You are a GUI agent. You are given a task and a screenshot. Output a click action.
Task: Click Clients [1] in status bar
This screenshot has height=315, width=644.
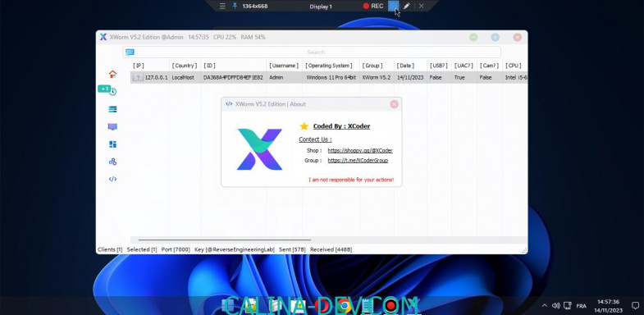pos(110,249)
